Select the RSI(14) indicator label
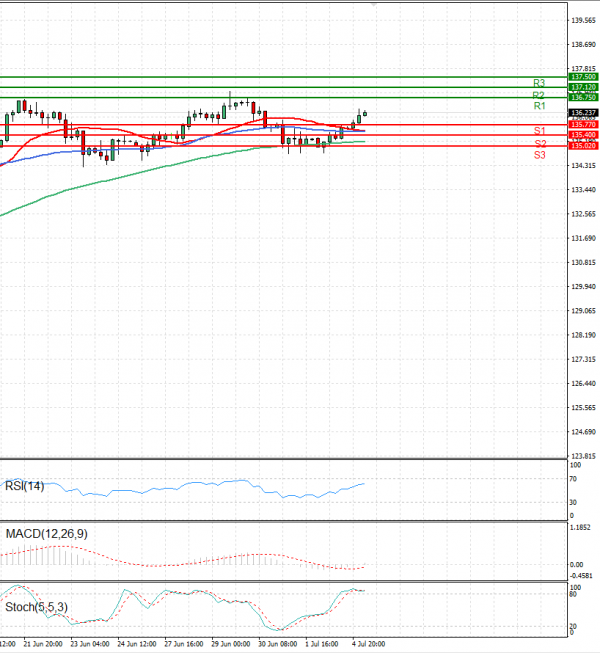This screenshot has height=653, width=600. click(x=25, y=486)
